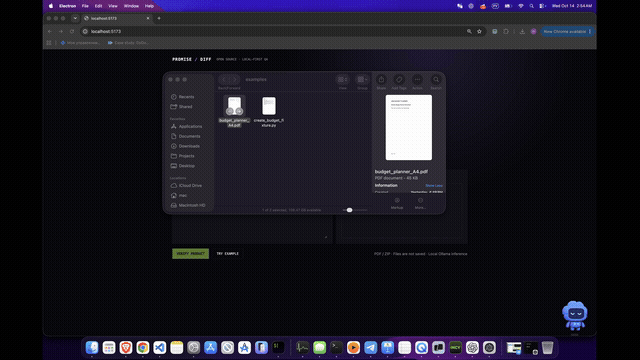
Task: Open Brave browser from the Dock
Action: tap(126, 347)
